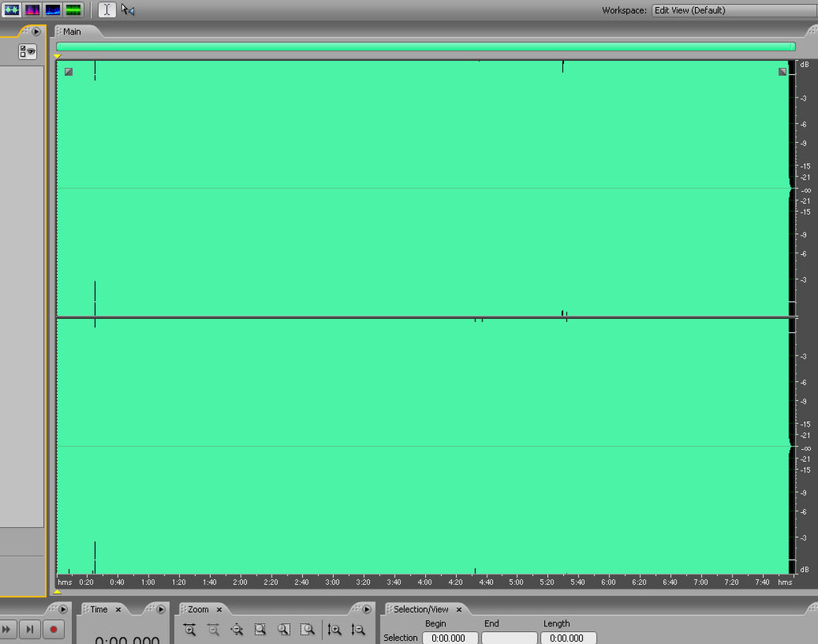818x644 pixels.
Task: Select the Time panel tab
Action: pyautogui.click(x=98, y=609)
